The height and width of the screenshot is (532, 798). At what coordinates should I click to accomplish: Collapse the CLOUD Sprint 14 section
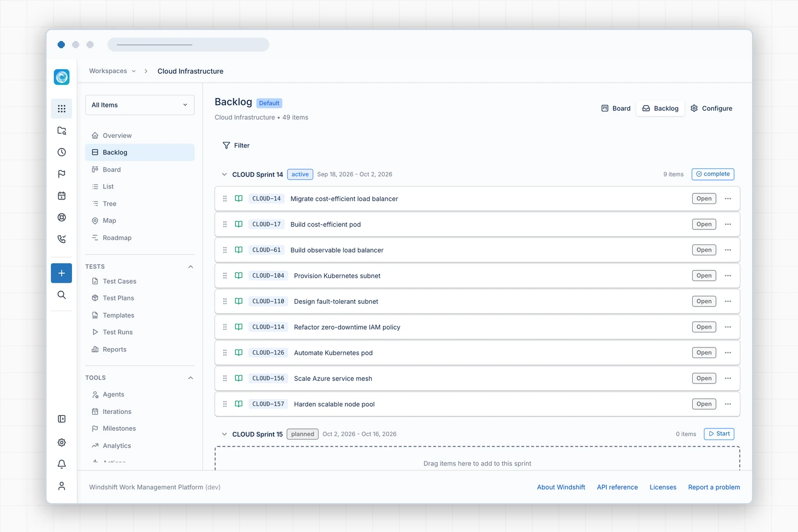click(224, 175)
